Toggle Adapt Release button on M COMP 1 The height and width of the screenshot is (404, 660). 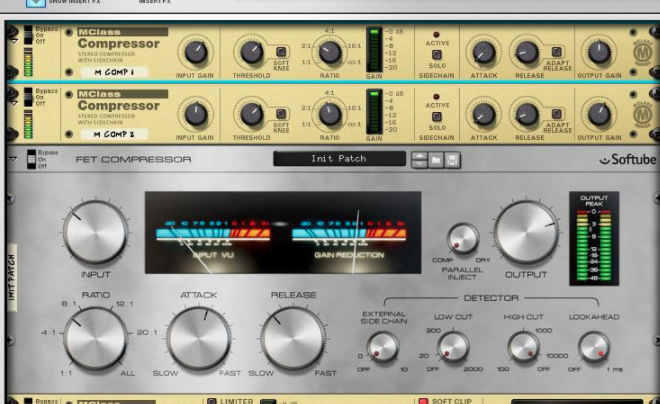click(x=556, y=52)
